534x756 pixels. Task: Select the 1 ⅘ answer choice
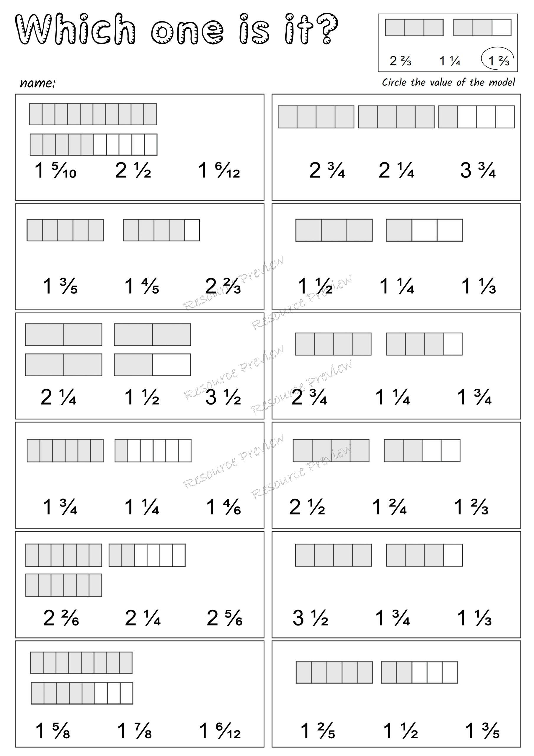click(142, 286)
